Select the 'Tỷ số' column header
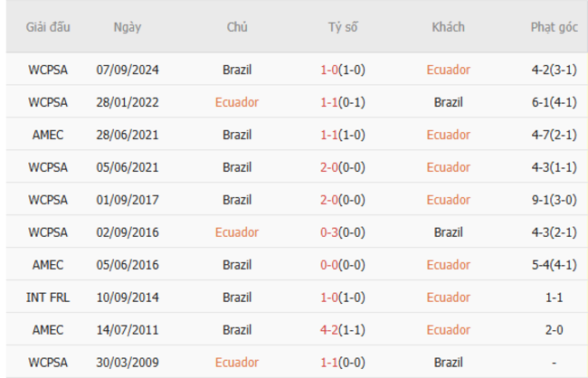The width and height of the screenshot is (588, 378). [343, 27]
